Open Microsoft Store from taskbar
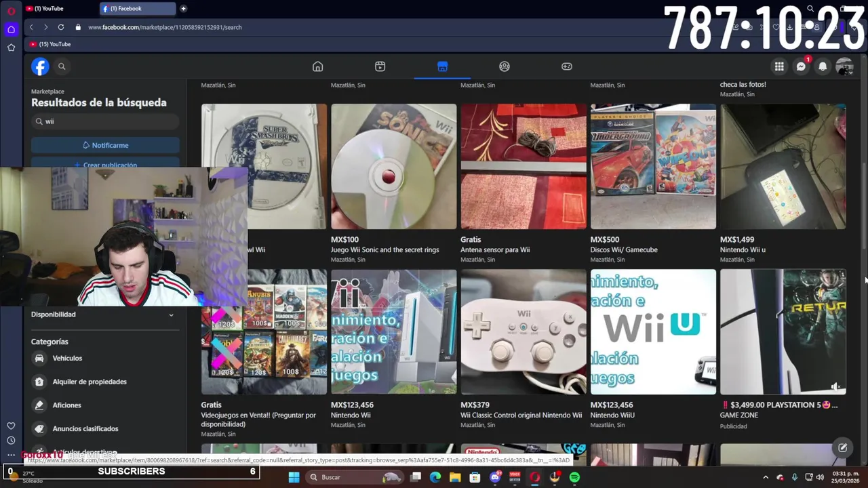Screen dimensions: 868x488 click(x=475, y=477)
